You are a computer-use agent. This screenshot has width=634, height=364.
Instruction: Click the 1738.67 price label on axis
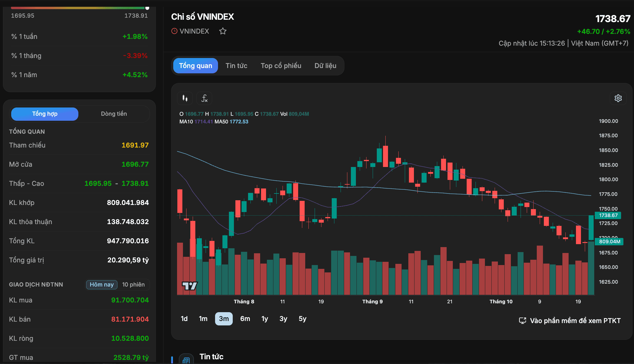click(608, 215)
